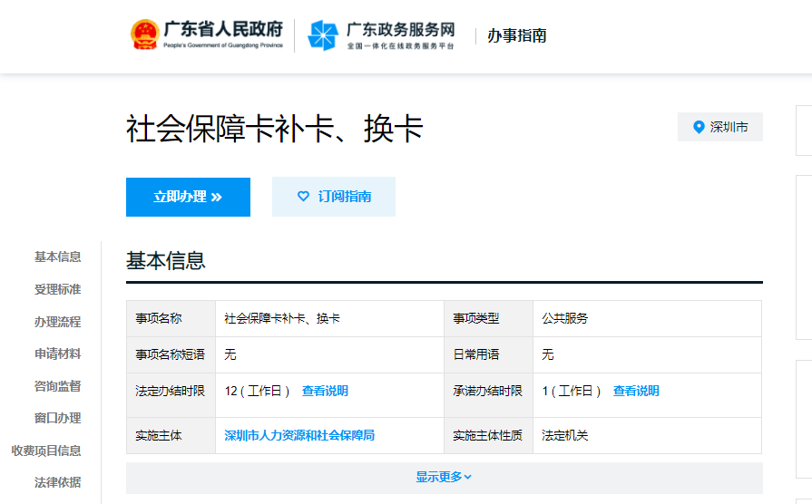Click the 日常用语 label cell
Image resolution: width=812 pixels, height=504 pixels.
(488, 355)
